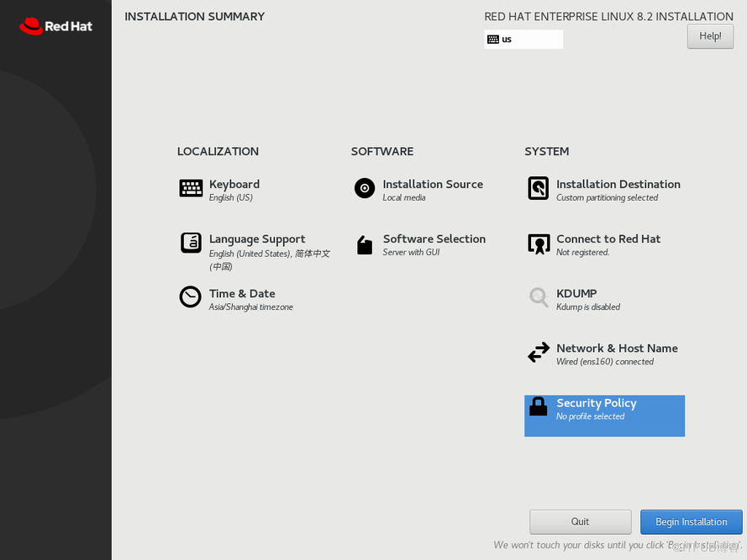
Task: Open Security Policy title
Action: pyautogui.click(x=597, y=403)
